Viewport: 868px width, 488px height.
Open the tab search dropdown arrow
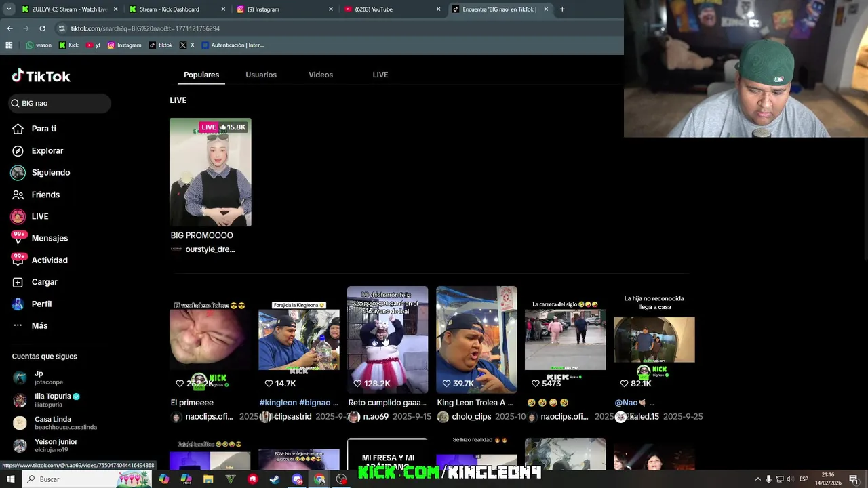9,9
